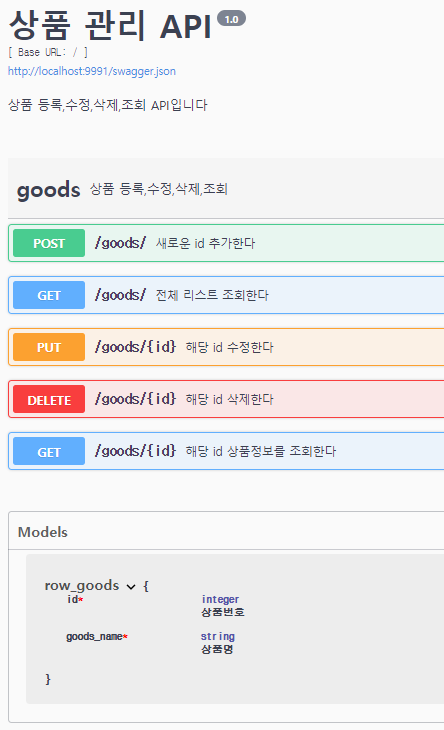Click the row_goods model name

click(82, 585)
